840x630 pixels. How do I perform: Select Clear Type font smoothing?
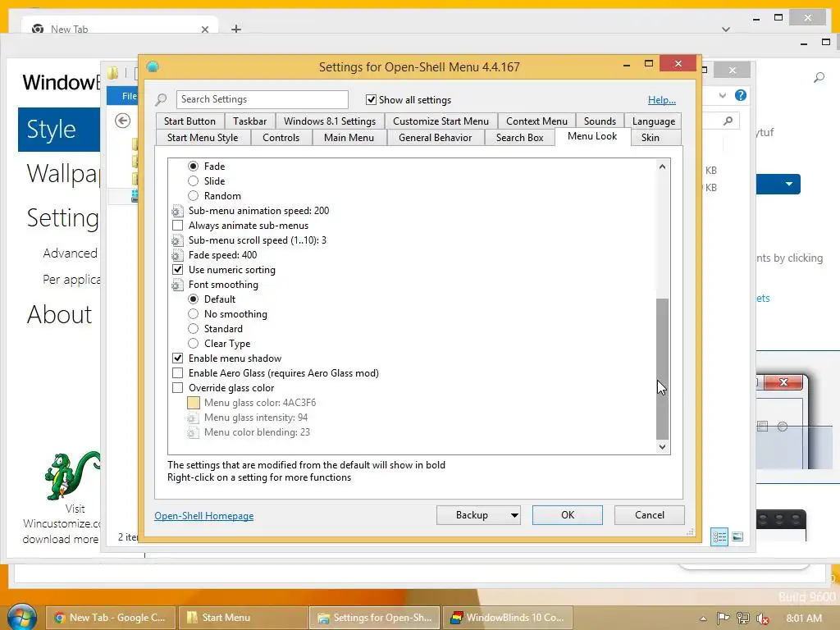pos(193,344)
